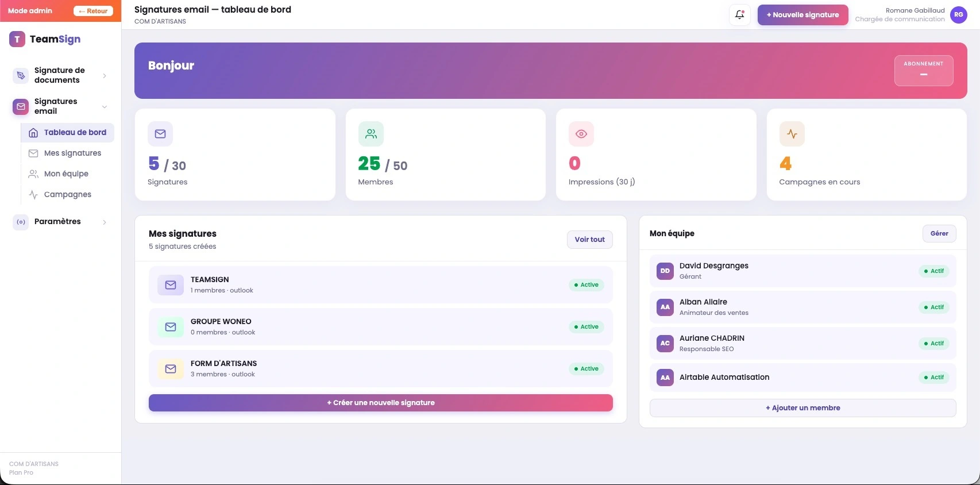980x485 pixels.
Task: Select team member name Auriane CHADRIN
Action: 712,338
